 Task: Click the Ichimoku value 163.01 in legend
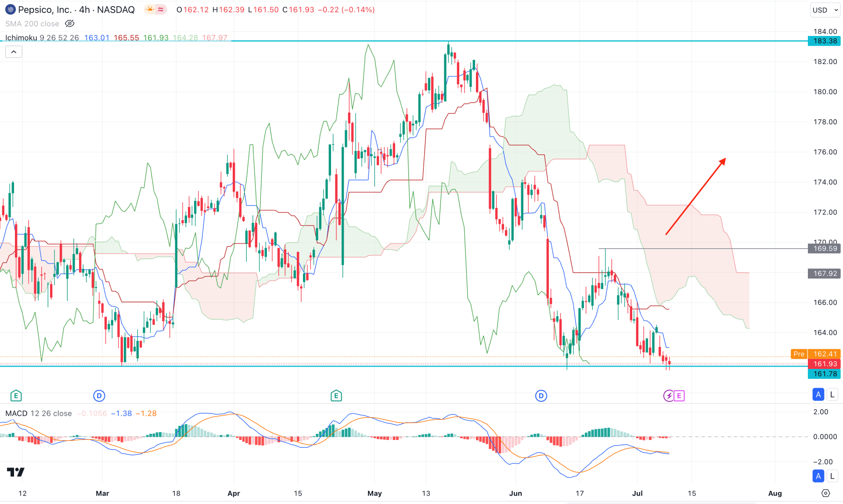97,38
